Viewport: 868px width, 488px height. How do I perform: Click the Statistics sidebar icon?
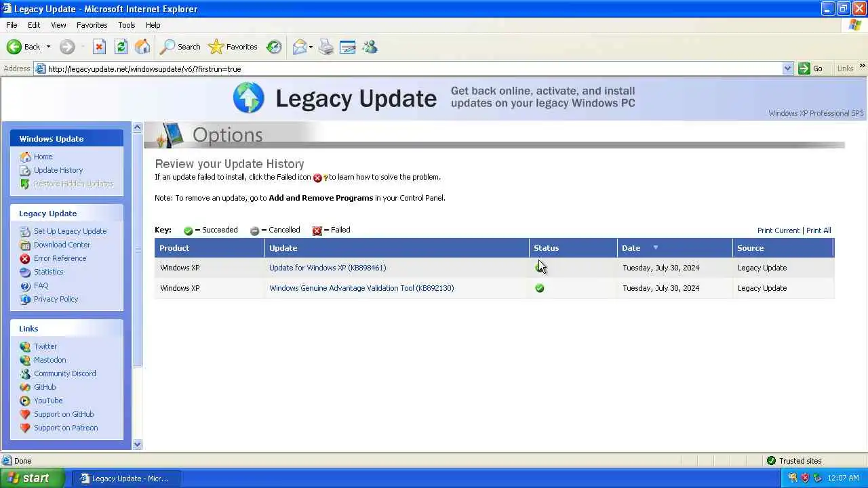25,272
